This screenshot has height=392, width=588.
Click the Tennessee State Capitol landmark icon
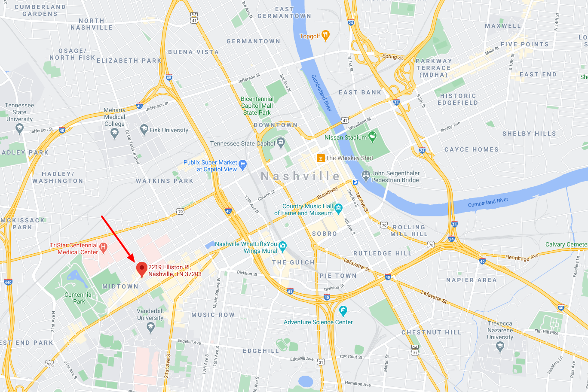[281, 143]
